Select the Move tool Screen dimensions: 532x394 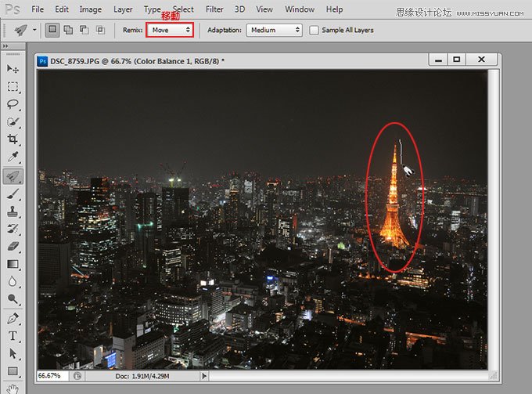point(13,70)
